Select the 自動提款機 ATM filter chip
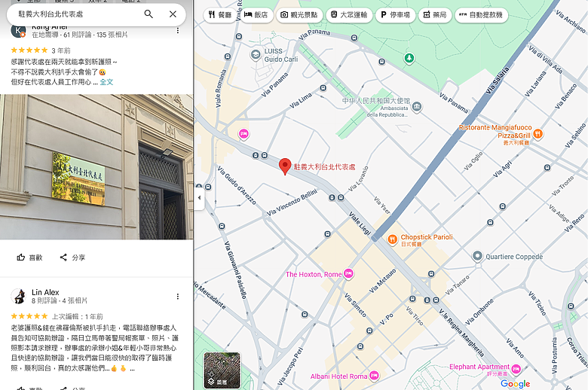This screenshot has height=390, width=588. point(481,15)
